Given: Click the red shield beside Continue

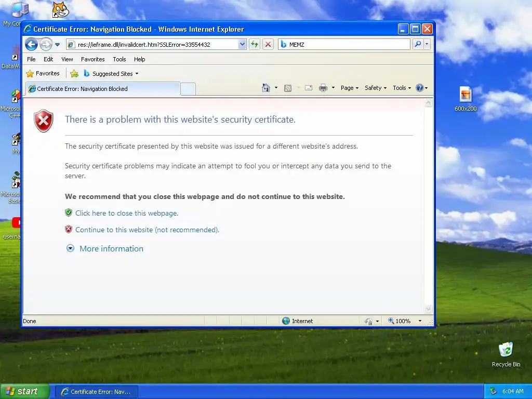Looking at the screenshot, I should pos(69,229).
